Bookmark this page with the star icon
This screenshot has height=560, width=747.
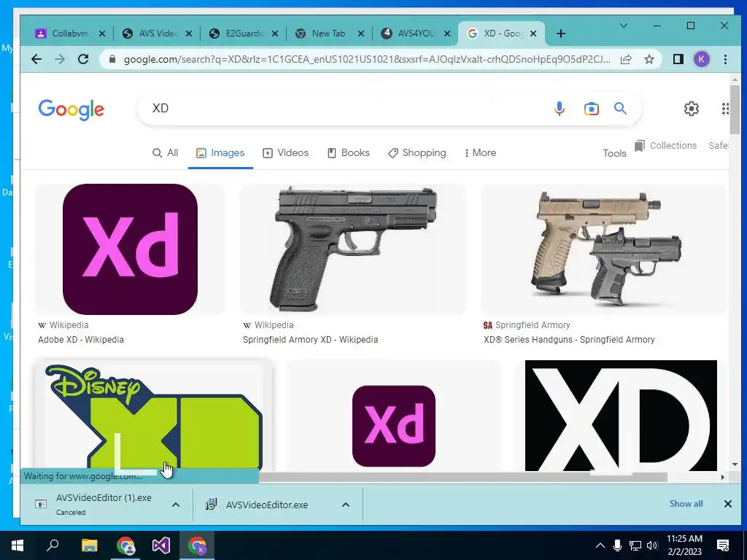click(649, 59)
